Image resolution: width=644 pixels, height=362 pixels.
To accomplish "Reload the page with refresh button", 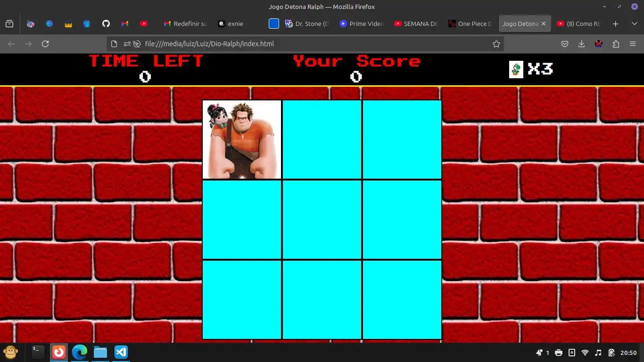I will click(45, 44).
